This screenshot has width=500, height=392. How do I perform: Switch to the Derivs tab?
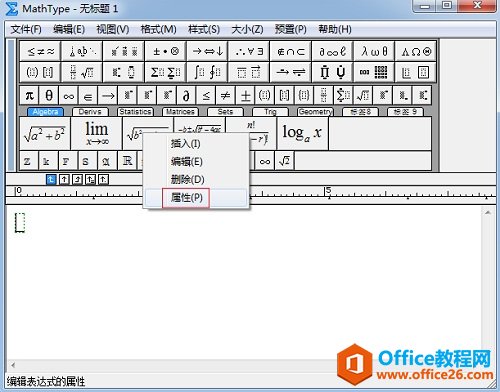[90, 112]
